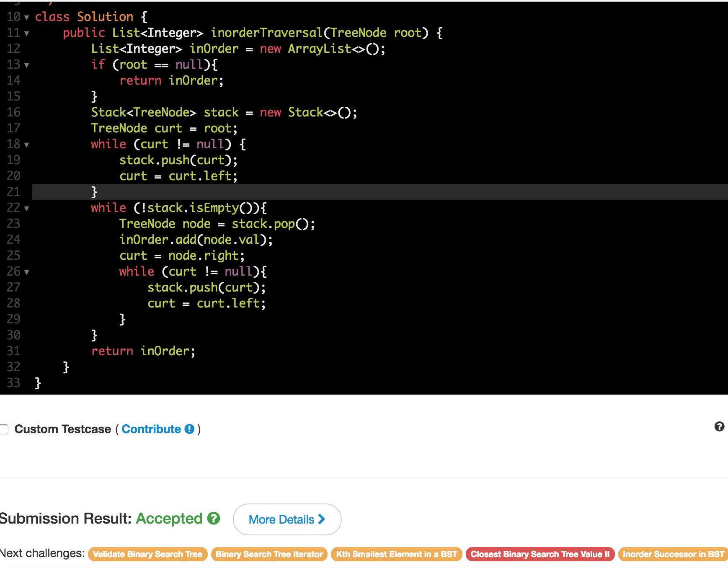Click the highlighted closing brace on line 21

coord(94,192)
